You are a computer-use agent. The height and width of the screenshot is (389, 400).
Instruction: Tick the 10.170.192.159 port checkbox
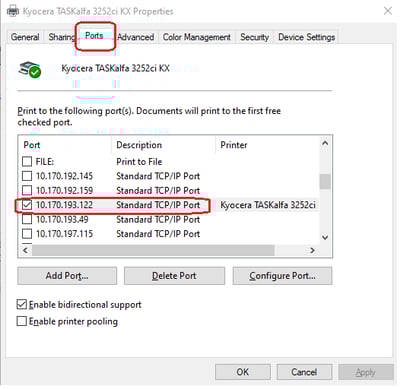point(27,190)
